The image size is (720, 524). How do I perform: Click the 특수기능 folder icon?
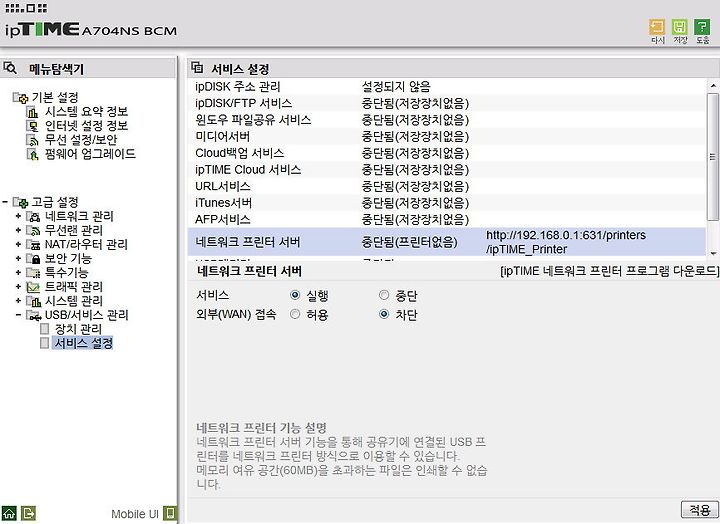coord(34,273)
